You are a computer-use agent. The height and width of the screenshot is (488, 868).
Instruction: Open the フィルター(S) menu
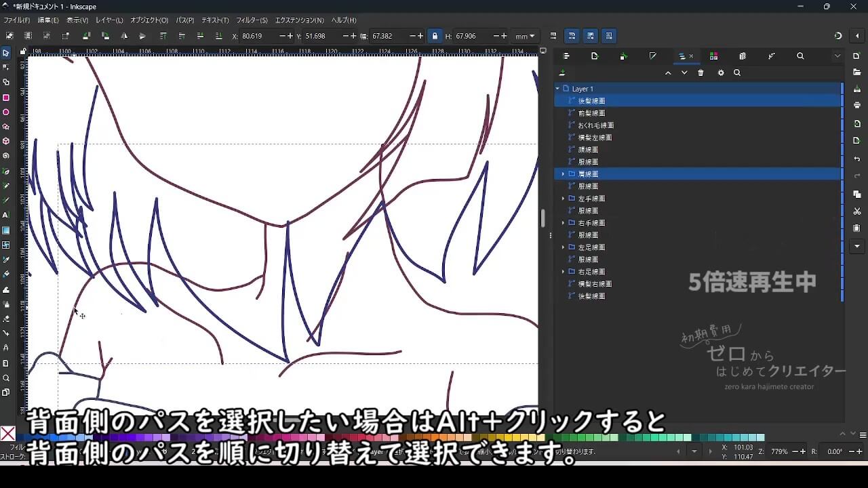(252, 20)
